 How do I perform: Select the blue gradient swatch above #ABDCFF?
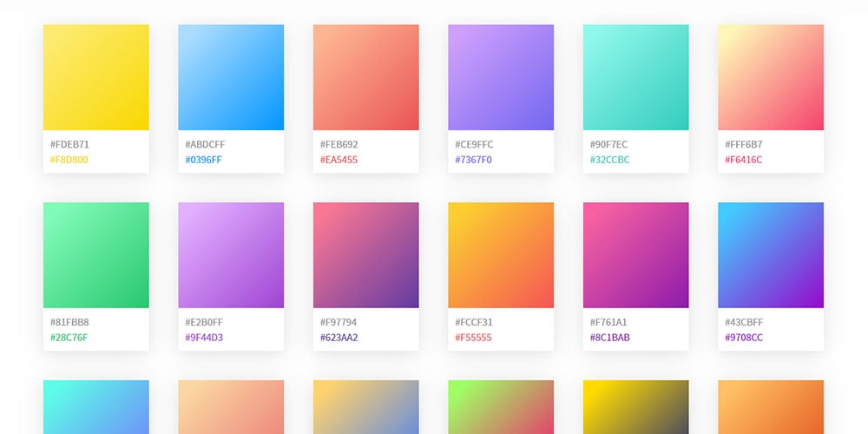coord(231,77)
